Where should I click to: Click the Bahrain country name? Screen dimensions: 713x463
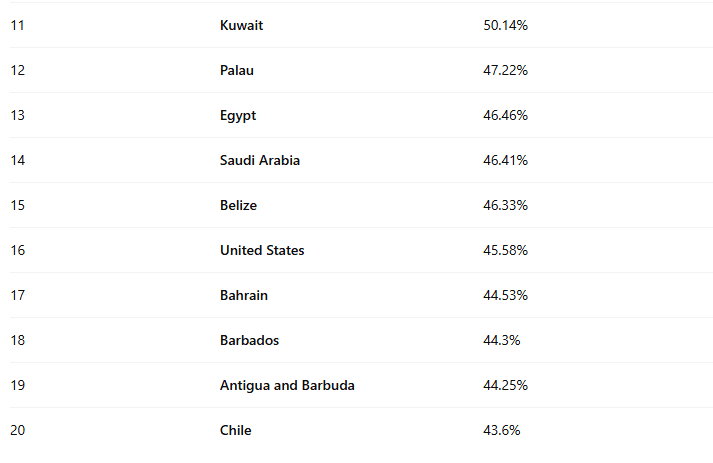tap(244, 295)
